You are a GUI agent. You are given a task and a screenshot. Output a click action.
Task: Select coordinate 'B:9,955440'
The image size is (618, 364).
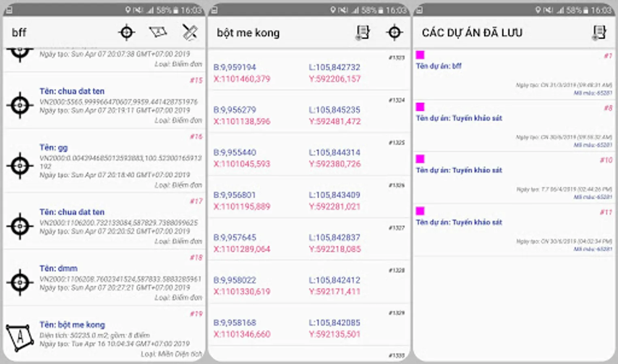234,152
